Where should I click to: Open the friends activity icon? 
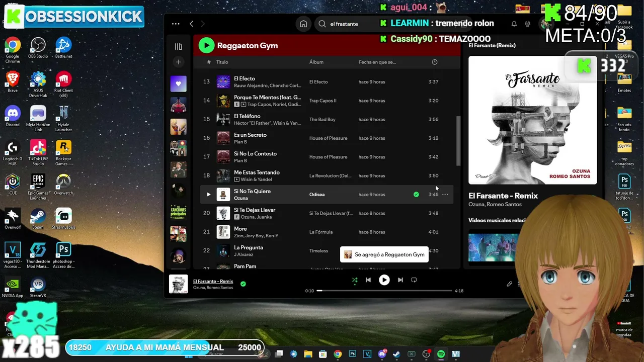pyautogui.click(x=527, y=24)
